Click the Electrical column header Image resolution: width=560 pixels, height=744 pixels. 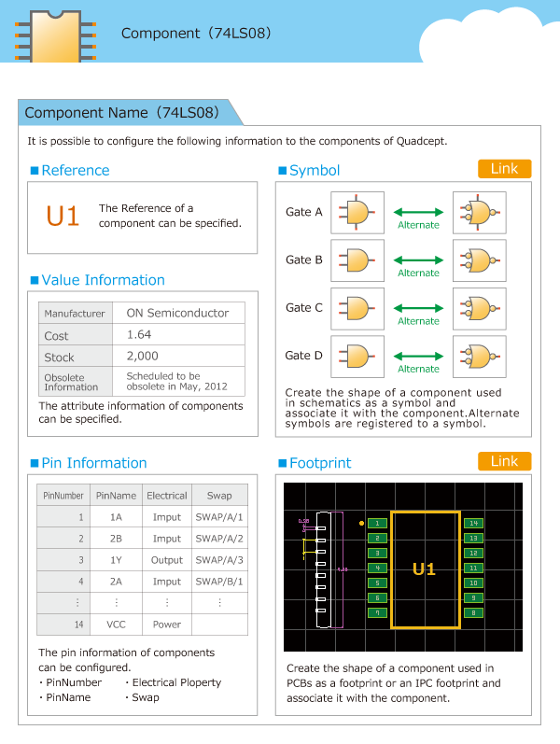pos(166,496)
